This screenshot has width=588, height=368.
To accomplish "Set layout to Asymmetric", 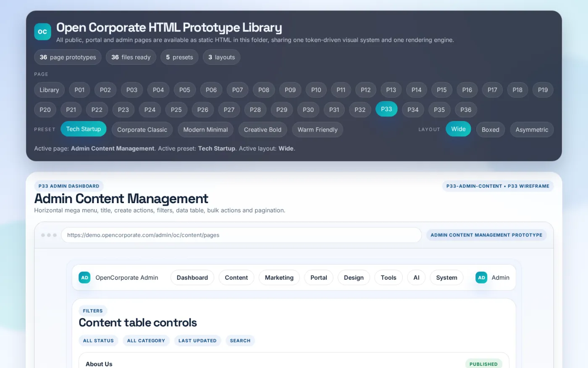I will pyautogui.click(x=532, y=130).
